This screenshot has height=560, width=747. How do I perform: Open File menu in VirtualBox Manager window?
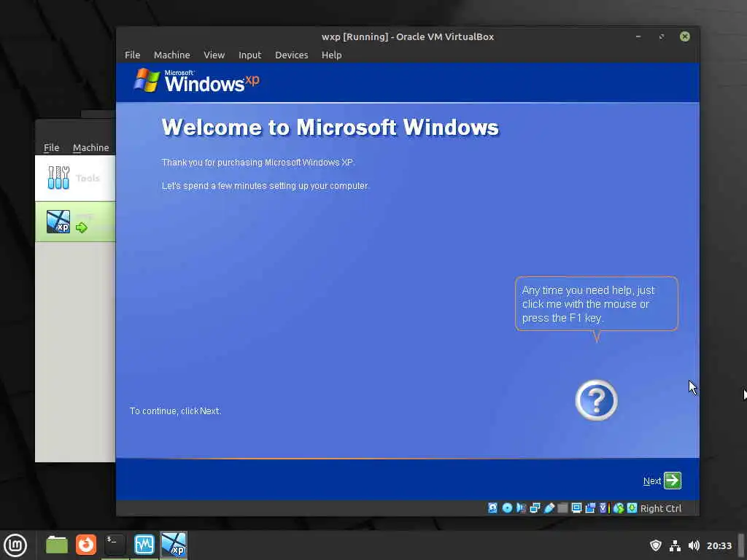point(52,147)
